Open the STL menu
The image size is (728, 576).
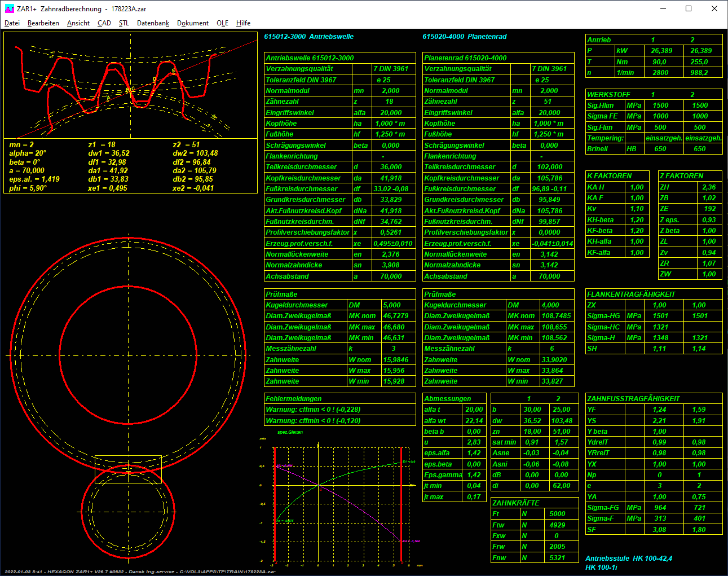coord(123,23)
